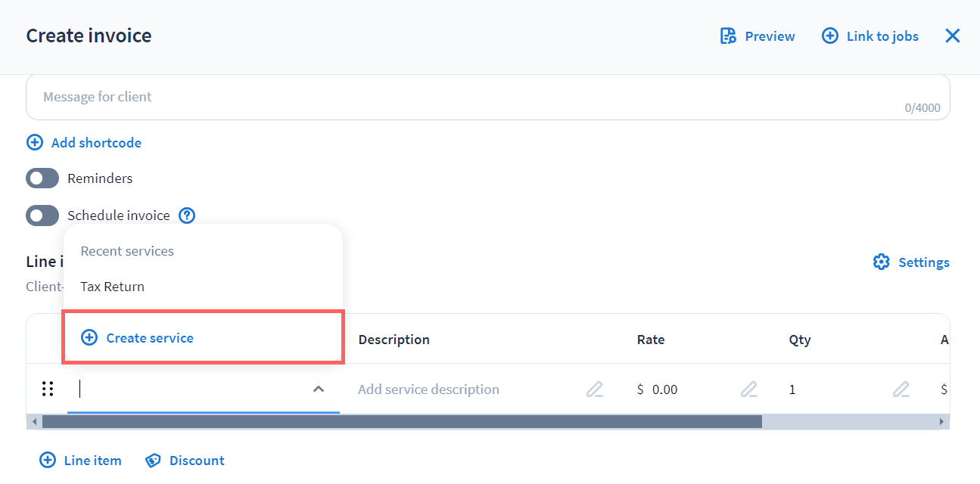Click the Discount tag icon
Image resolution: width=980 pixels, height=484 pixels.
[153, 461]
